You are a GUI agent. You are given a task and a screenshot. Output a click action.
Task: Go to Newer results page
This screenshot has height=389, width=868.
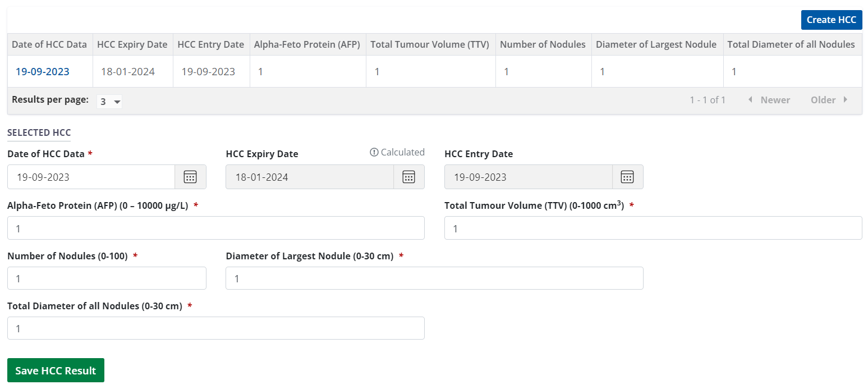click(769, 100)
